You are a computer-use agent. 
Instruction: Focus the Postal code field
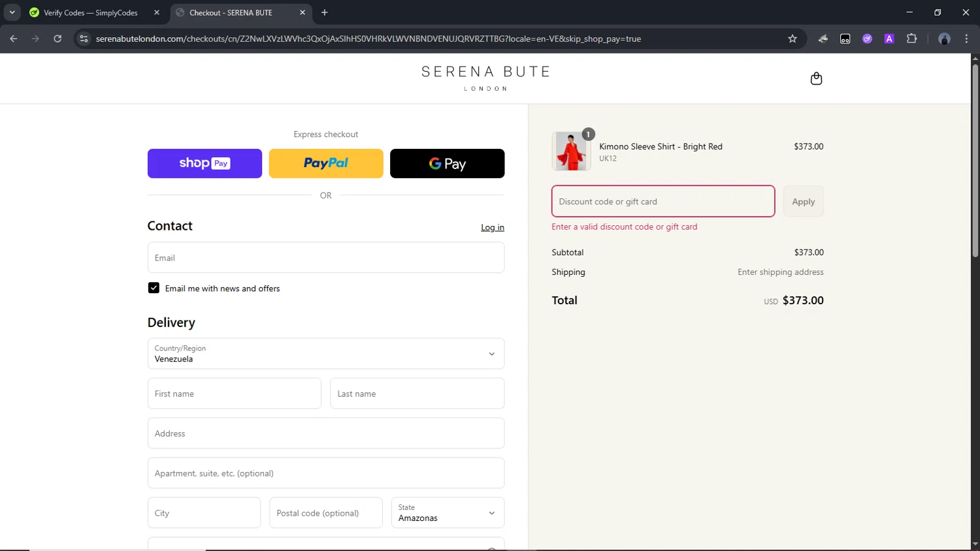326,513
